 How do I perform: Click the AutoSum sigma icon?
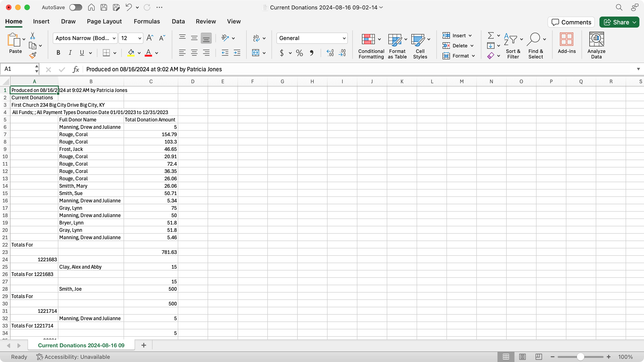click(491, 36)
